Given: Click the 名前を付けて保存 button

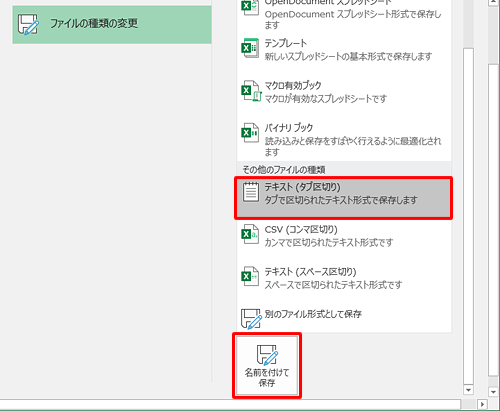Looking at the screenshot, I should point(267,365).
